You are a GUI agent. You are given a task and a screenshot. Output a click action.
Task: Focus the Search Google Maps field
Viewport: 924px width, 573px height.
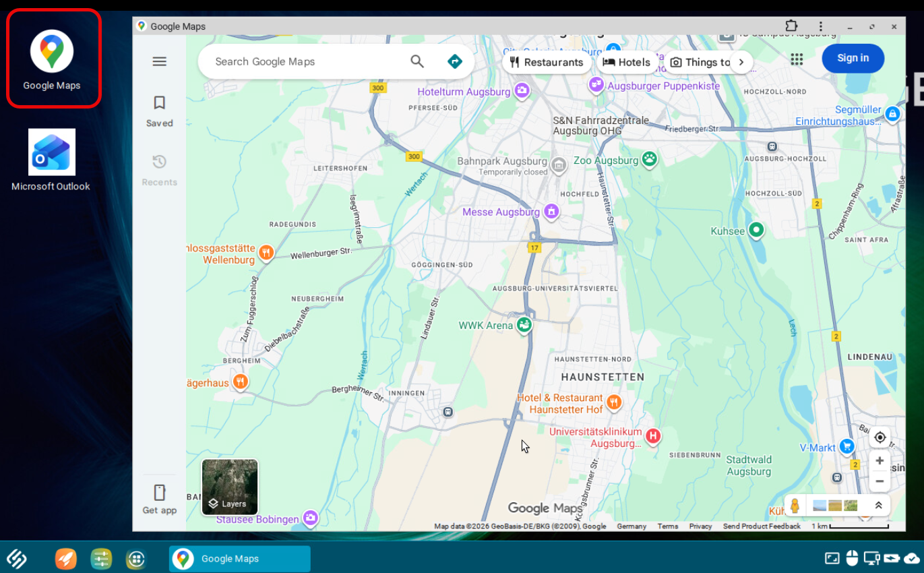click(x=303, y=61)
